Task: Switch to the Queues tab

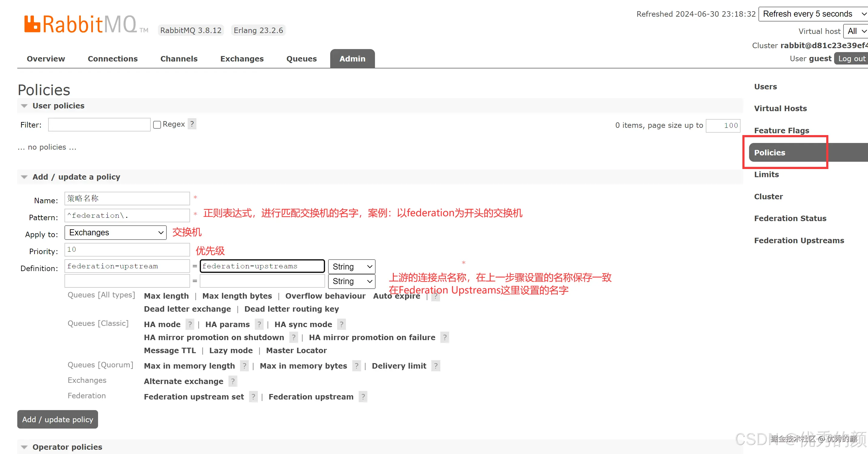Action: [301, 59]
